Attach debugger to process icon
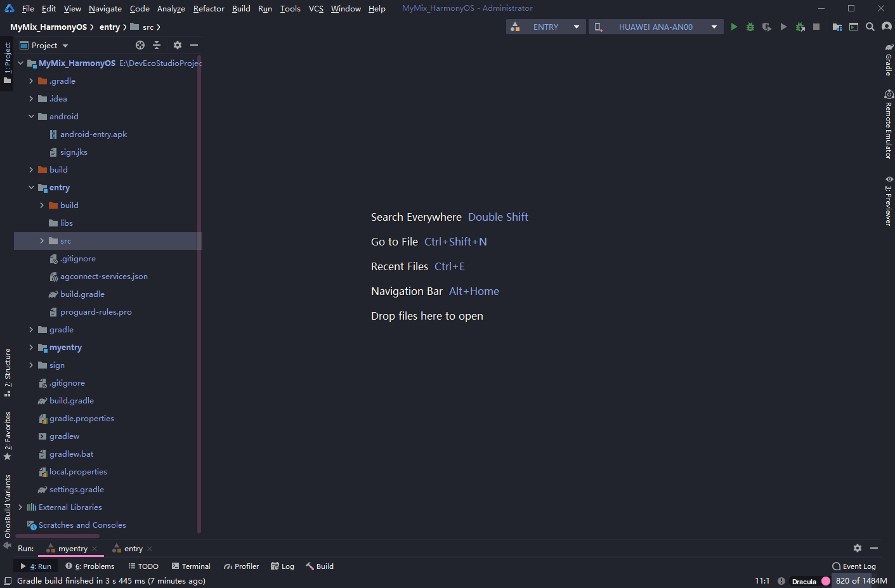 pos(800,27)
